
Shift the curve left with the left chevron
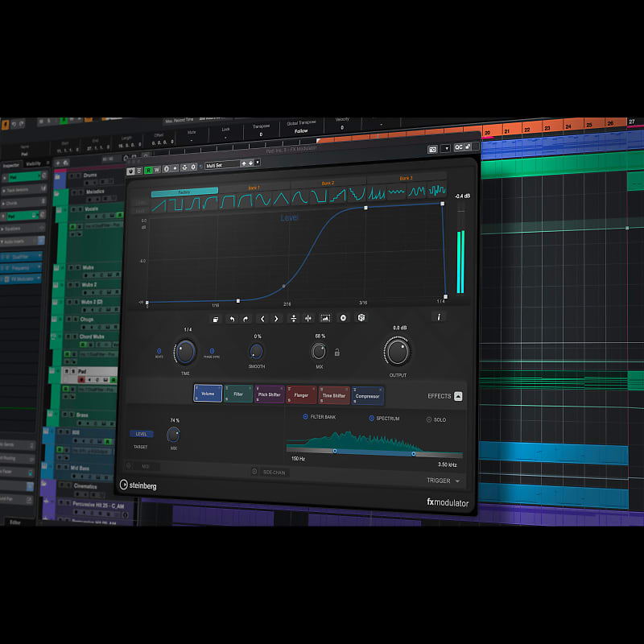click(262, 319)
